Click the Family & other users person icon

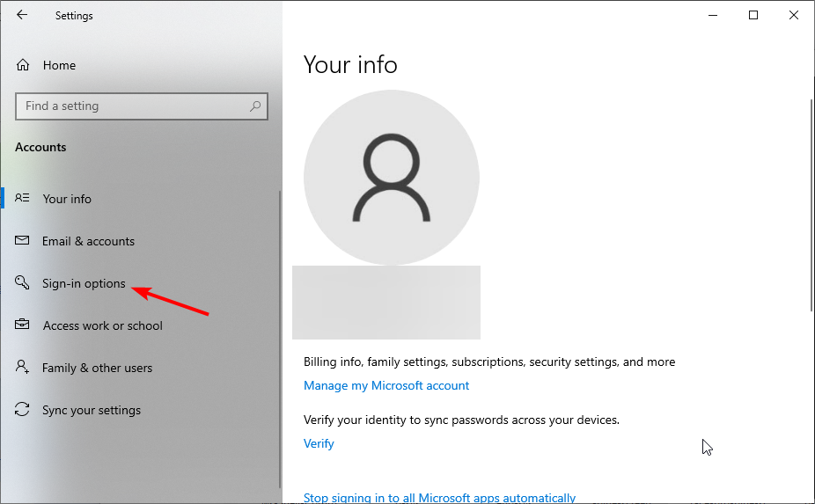pyautogui.click(x=22, y=367)
